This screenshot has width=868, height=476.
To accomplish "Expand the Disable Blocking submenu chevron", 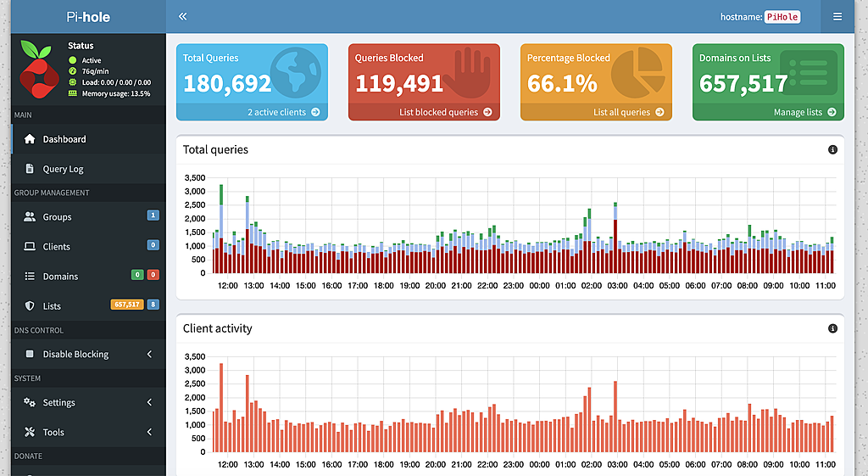I will click(149, 354).
